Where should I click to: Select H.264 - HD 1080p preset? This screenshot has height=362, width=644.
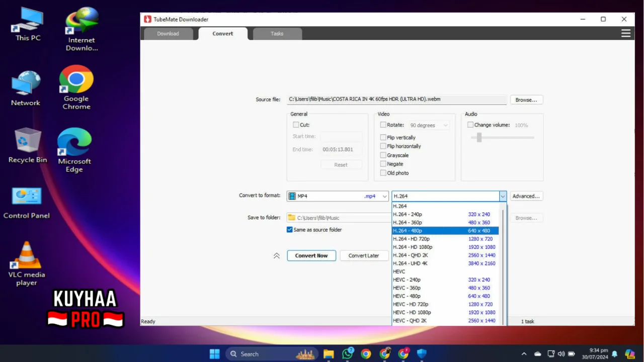(445, 247)
